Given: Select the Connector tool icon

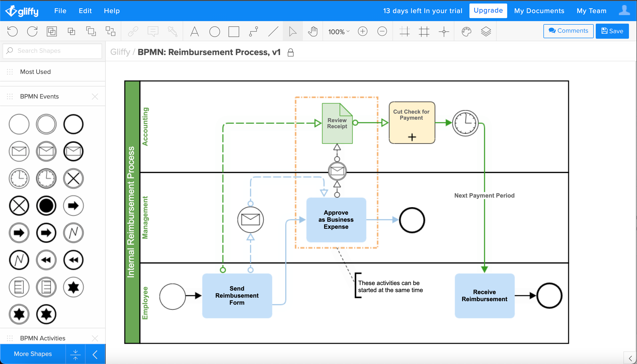Looking at the screenshot, I should click(x=253, y=31).
